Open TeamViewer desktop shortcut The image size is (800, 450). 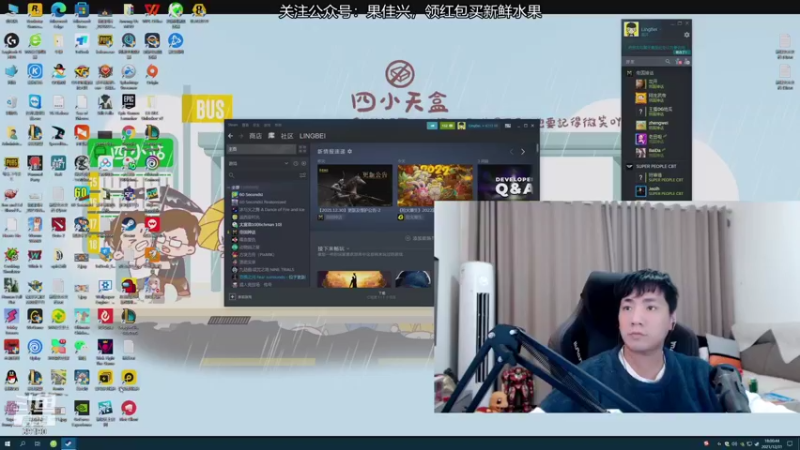pyautogui.click(x=35, y=102)
